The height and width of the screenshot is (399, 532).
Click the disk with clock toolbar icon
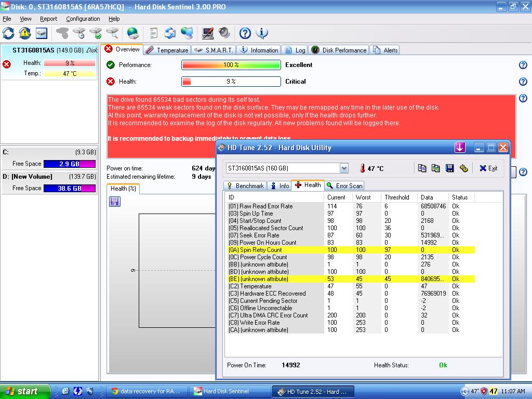pyautogui.click(x=79, y=33)
